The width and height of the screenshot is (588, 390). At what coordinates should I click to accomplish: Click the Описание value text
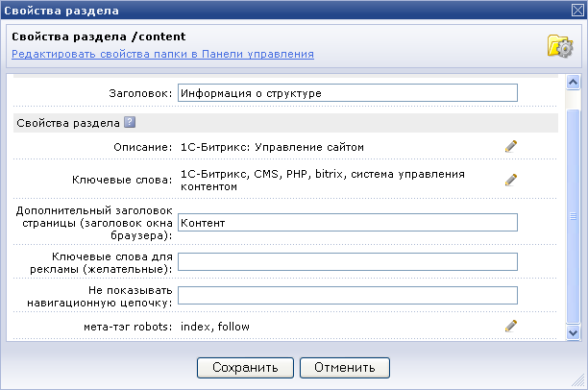tap(272, 147)
